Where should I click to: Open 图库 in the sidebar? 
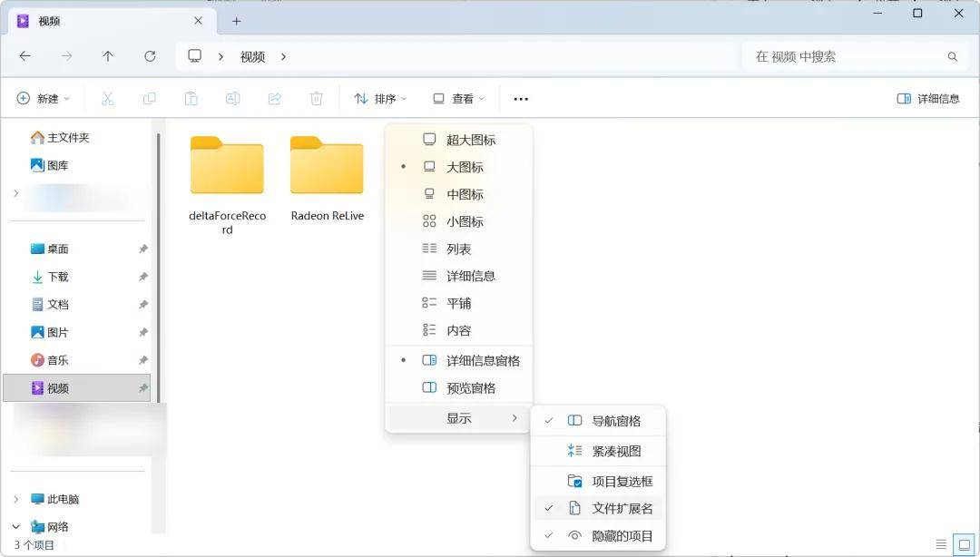(49, 165)
